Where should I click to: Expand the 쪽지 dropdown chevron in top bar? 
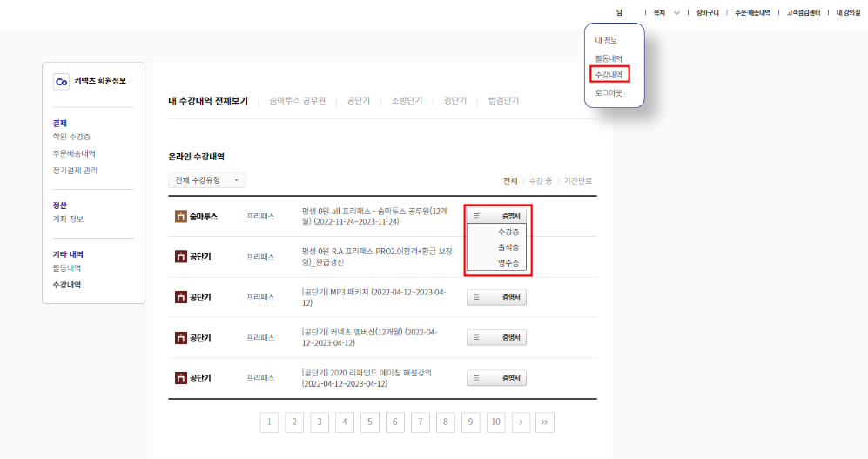click(676, 13)
